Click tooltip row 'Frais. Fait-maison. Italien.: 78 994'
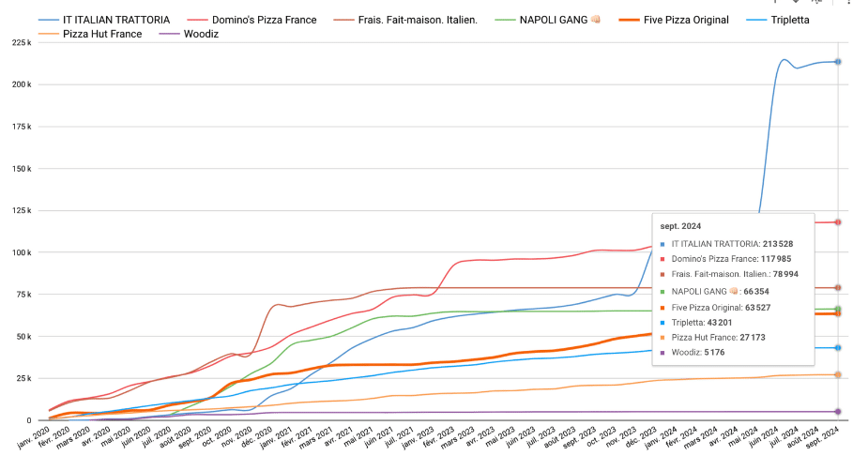The image size is (868, 471). coord(729,274)
